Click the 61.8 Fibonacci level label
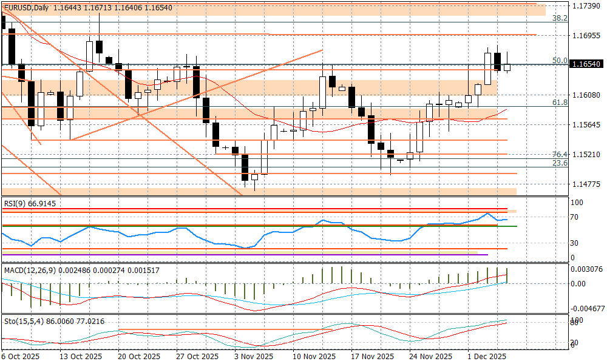Image resolution: width=607 pixels, height=364 pixels. (x=560, y=103)
